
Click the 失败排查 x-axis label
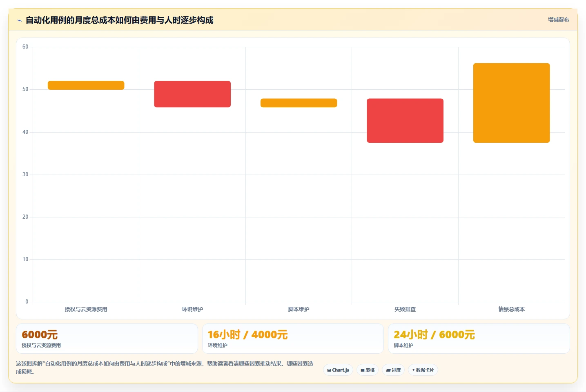[405, 309]
